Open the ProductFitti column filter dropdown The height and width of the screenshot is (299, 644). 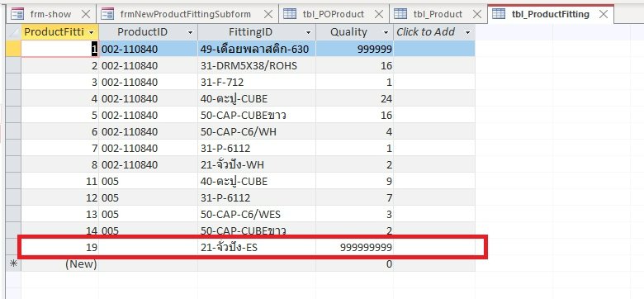click(91, 32)
